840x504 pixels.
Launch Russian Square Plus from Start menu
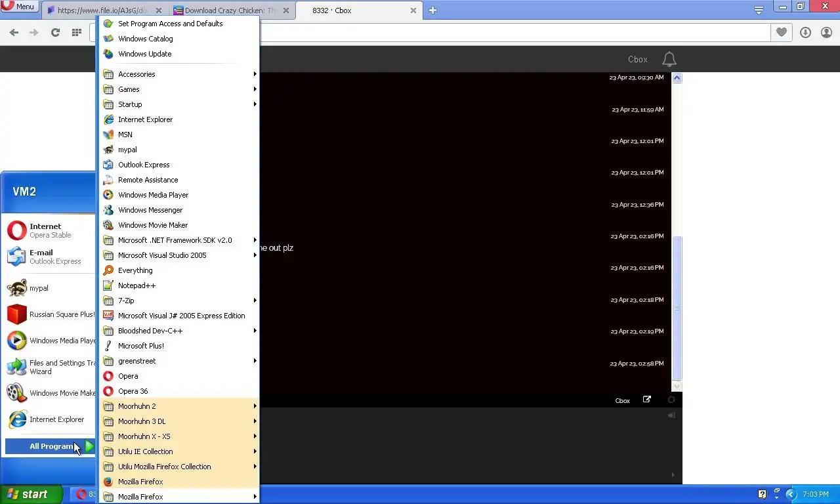point(50,314)
